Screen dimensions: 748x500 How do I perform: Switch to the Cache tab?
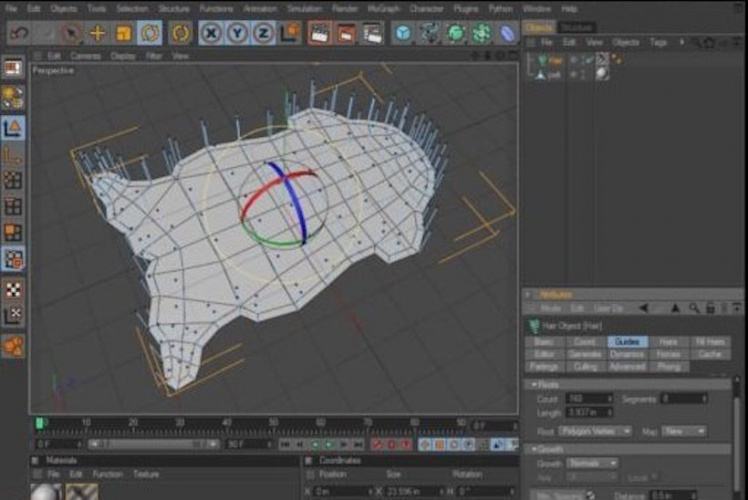coord(710,354)
